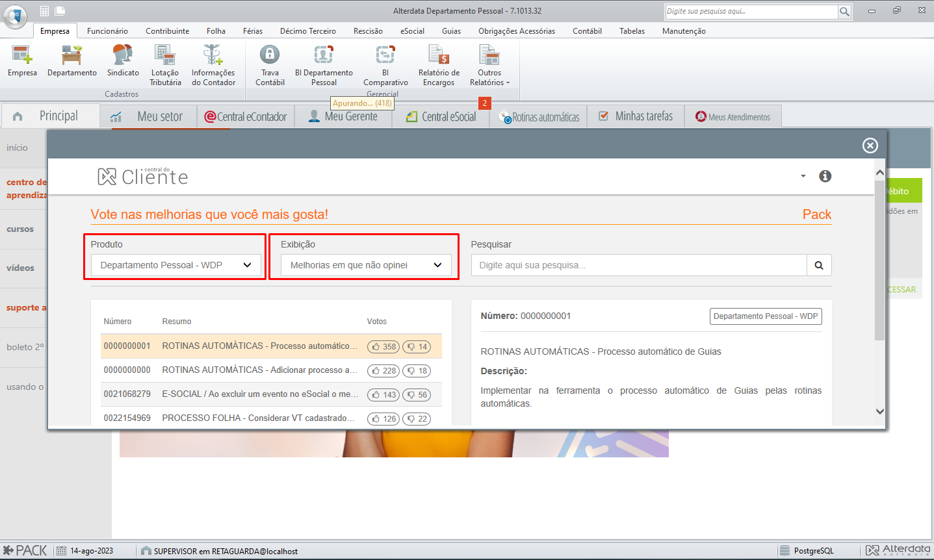The height and width of the screenshot is (560, 934).
Task: Open the eSocial ribbon tab
Action: [412, 31]
